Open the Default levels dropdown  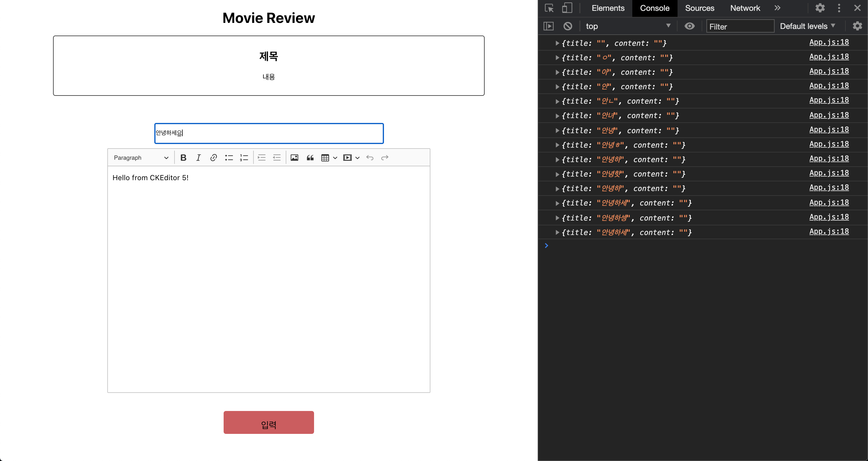pos(807,26)
